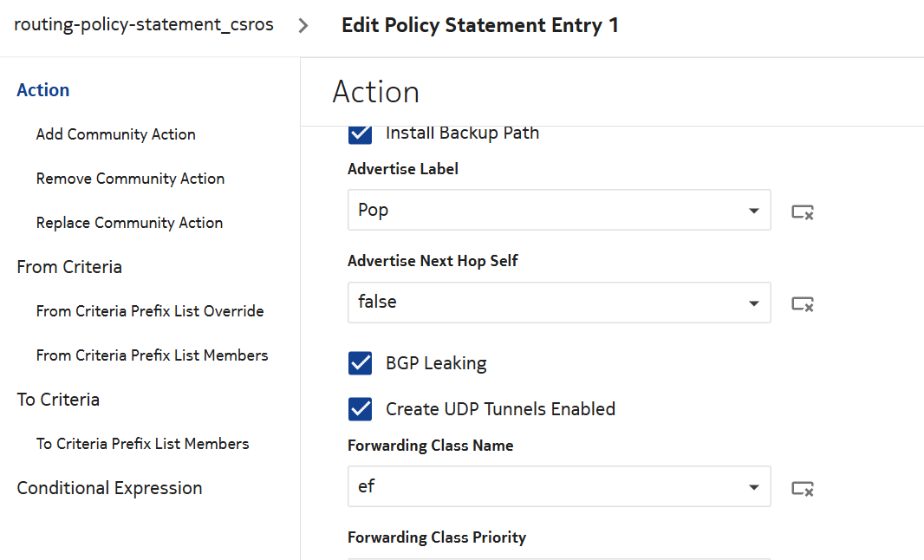Jump to From Criteria section
924x560 pixels.
pyautogui.click(x=69, y=267)
